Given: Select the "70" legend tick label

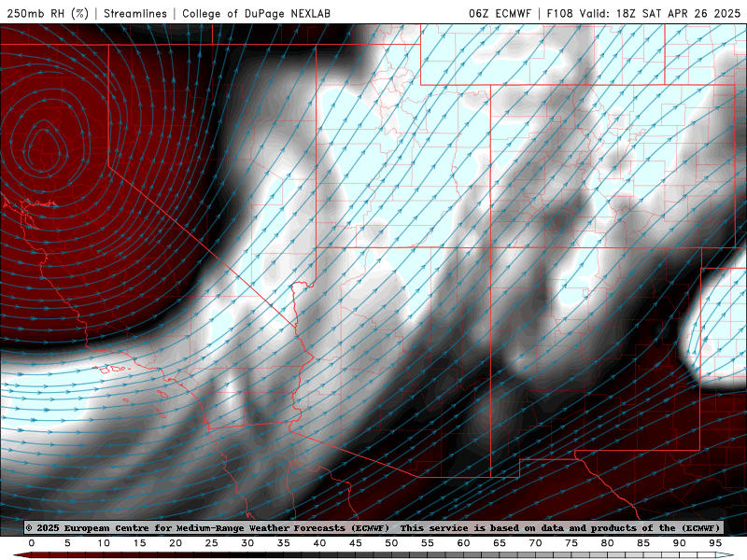Looking at the screenshot, I should (535, 543).
